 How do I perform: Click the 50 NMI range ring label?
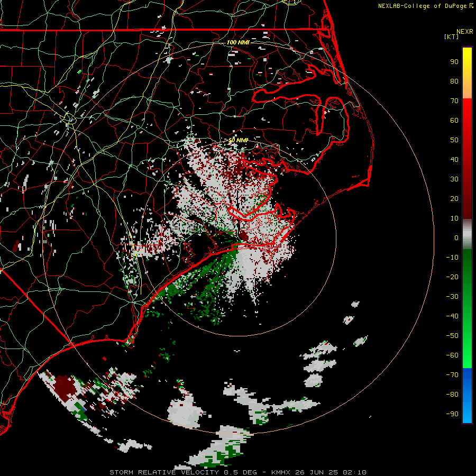click(x=239, y=140)
